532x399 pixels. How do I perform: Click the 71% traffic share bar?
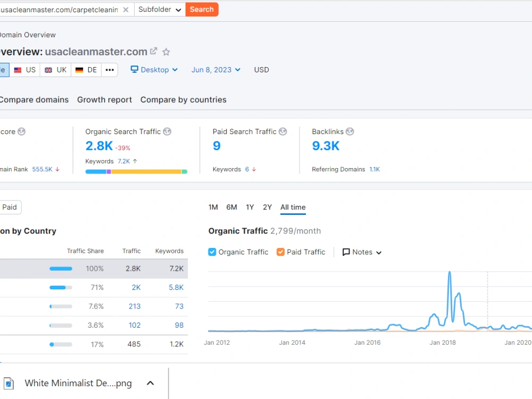pyautogui.click(x=61, y=288)
